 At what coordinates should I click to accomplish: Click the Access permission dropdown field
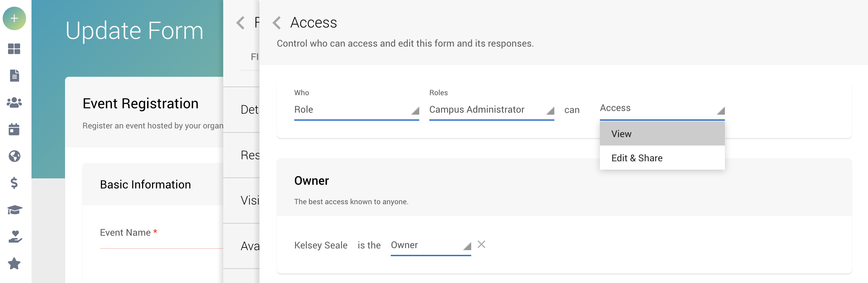[x=662, y=109]
